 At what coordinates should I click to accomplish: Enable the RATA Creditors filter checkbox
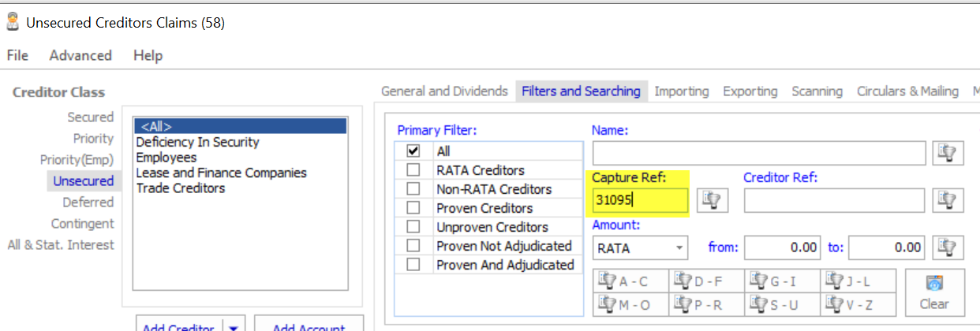[x=413, y=170]
